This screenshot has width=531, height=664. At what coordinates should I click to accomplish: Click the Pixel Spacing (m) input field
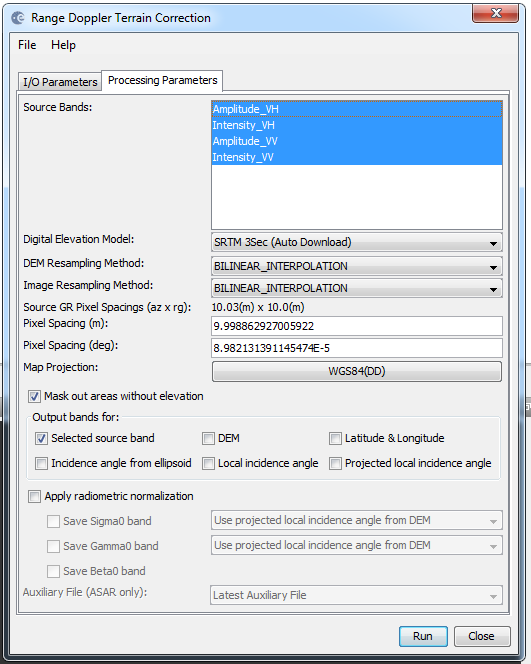[x=357, y=326]
